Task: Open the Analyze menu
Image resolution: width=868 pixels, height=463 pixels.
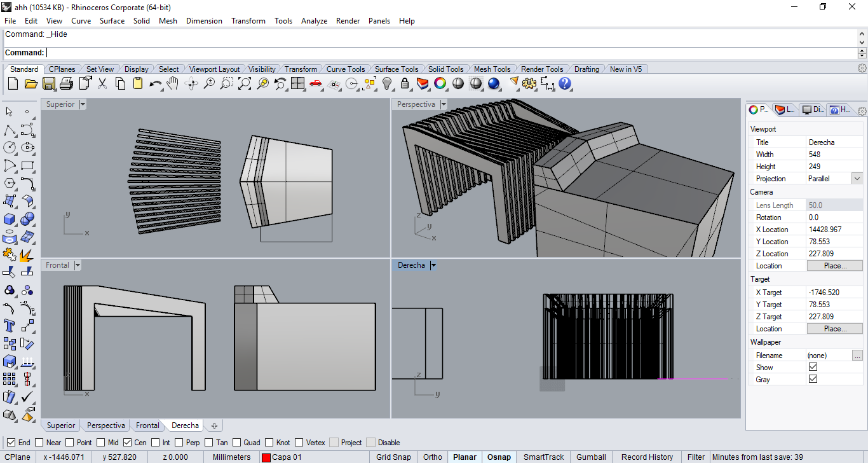Action: click(x=314, y=21)
